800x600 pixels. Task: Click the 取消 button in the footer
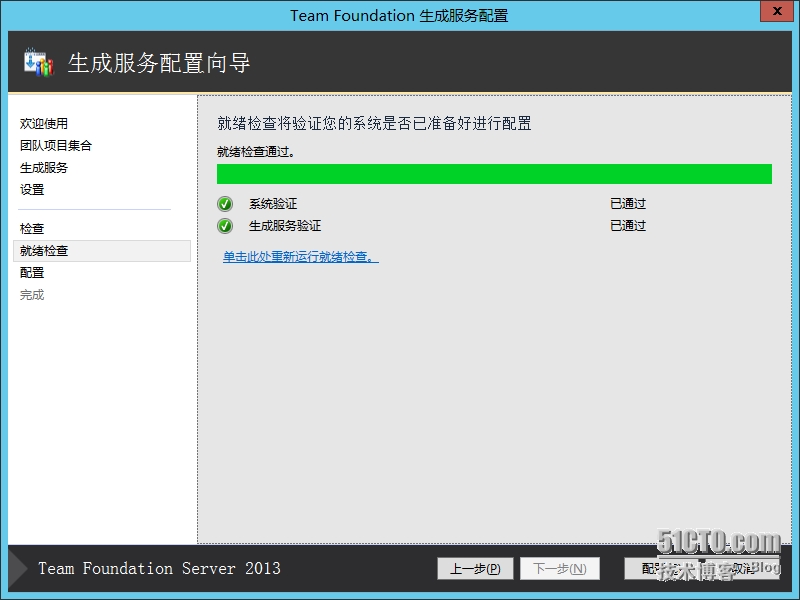(743, 568)
